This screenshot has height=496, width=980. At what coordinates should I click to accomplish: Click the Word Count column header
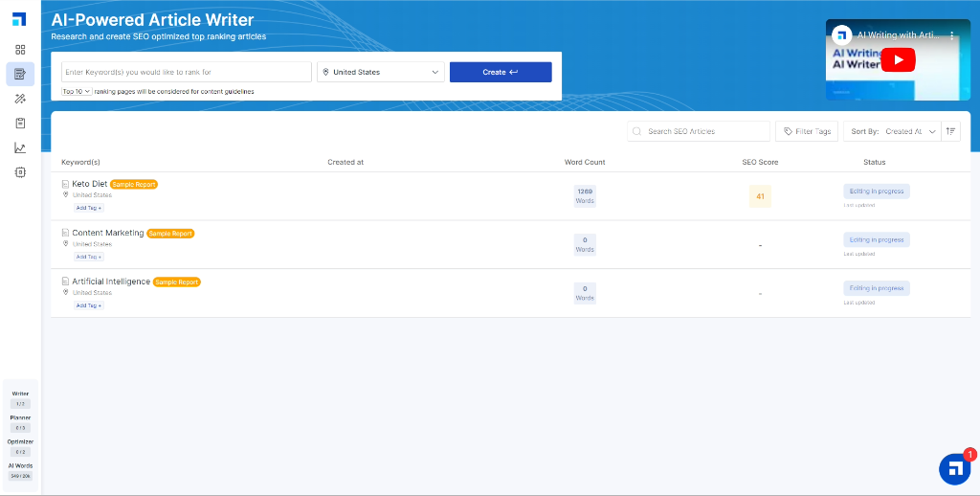(x=585, y=162)
